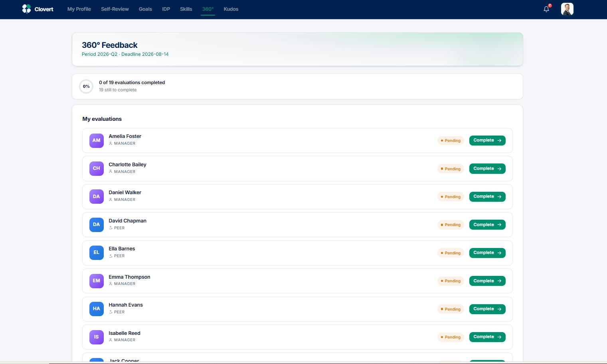Click Pending status on Emma Thompson row
Image resolution: width=607 pixels, height=364 pixels.
[451, 281]
